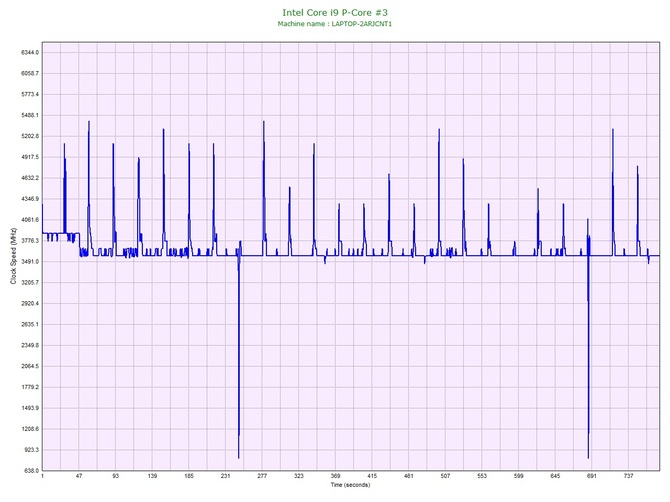Select the 4346.9 y-axis value
The width and height of the screenshot is (670, 502).
(30, 199)
